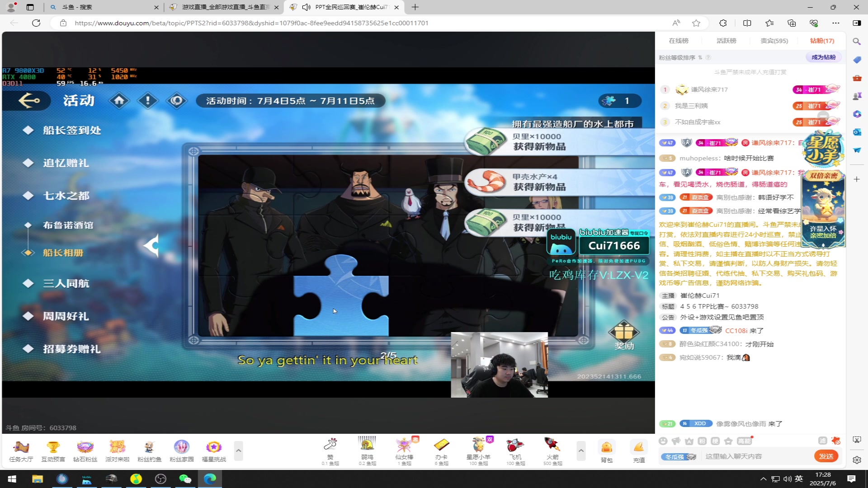Image resolution: width=868 pixels, height=488 pixels.
Task: Switch to the 钻粉(17) tab
Action: (x=822, y=41)
